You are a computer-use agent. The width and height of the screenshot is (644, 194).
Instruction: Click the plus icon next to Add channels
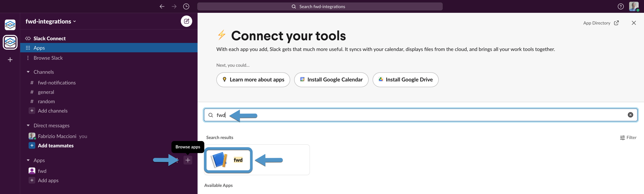(x=32, y=111)
